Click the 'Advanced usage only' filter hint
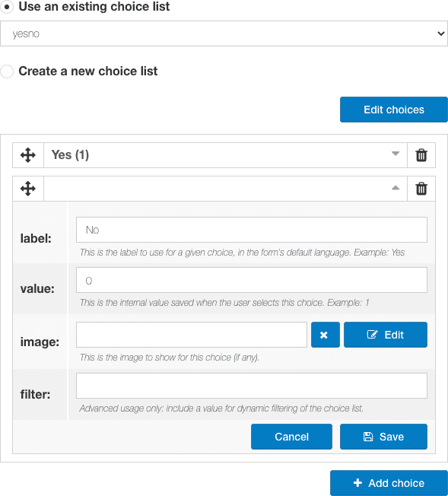 pyautogui.click(x=221, y=409)
